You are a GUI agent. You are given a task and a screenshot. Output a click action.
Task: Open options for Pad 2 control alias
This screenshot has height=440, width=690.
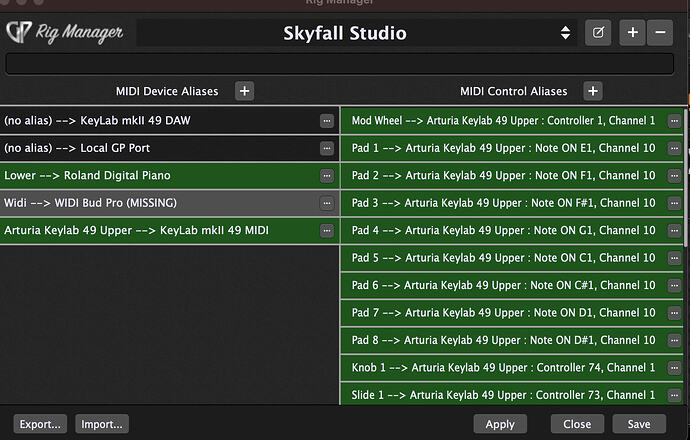[x=674, y=176]
